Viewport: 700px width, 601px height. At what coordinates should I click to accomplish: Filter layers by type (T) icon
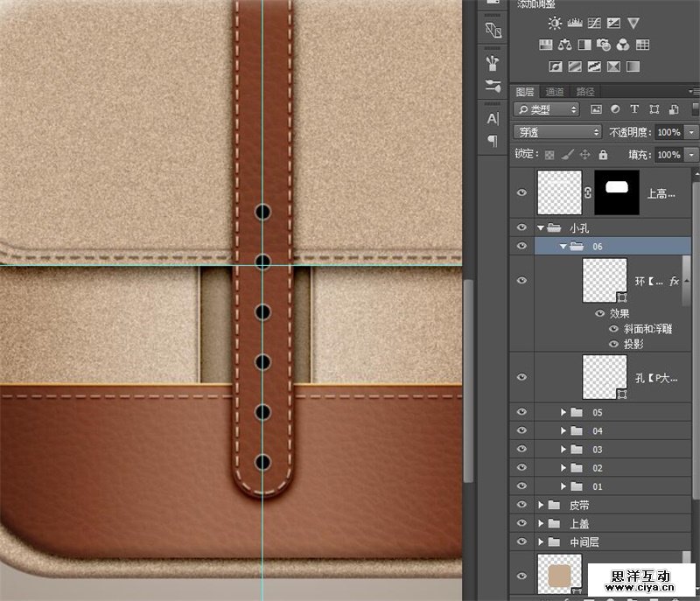pyautogui.click(x=635, y=109)
